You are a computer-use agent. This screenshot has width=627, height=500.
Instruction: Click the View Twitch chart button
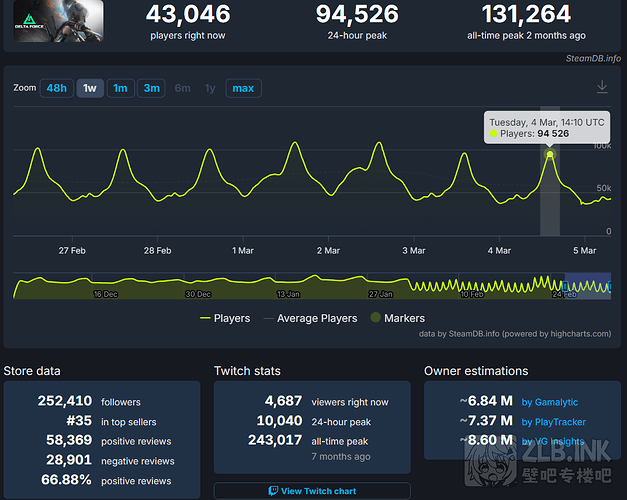click(x=311, y=491)
